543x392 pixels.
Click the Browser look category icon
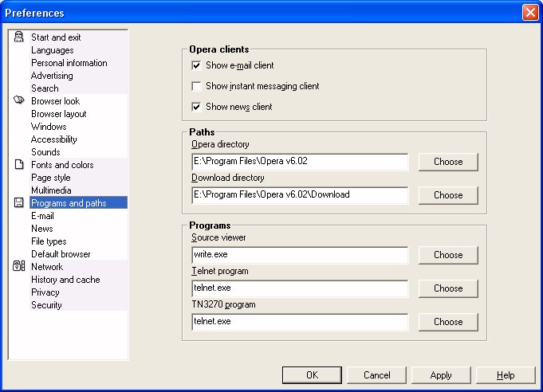18,100
